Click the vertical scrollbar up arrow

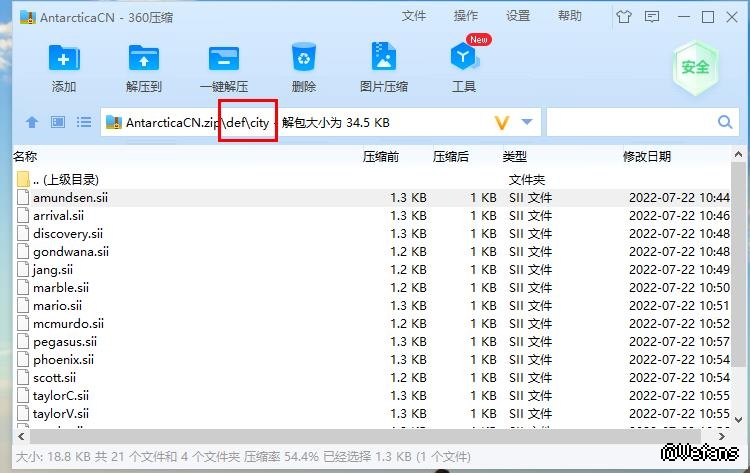[x=738, y=154]
